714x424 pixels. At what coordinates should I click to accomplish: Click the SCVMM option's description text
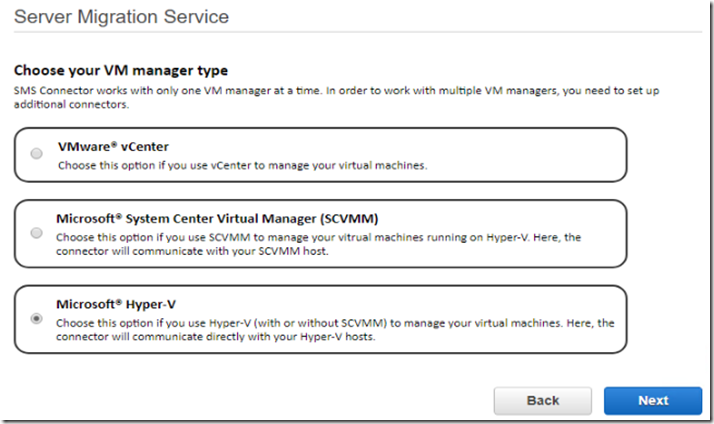pyautogui.click(x=318, y=244)
